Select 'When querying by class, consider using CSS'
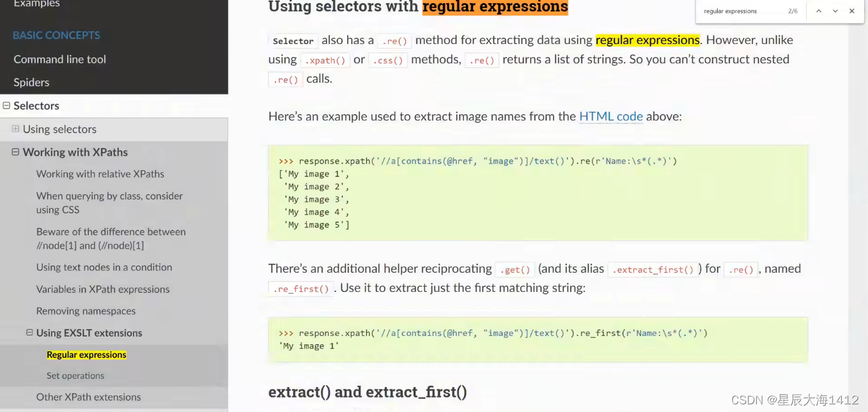This screenshot has height=412, width=868. [x=109, y=202]
